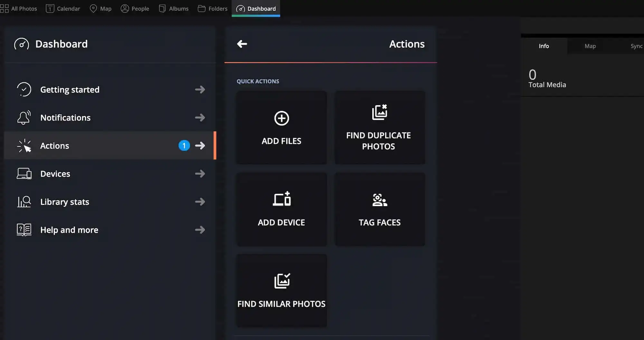This screenshot has width=644, height=340.
Task: Expand Devices section arrow
Action: (x=200, y=174)
